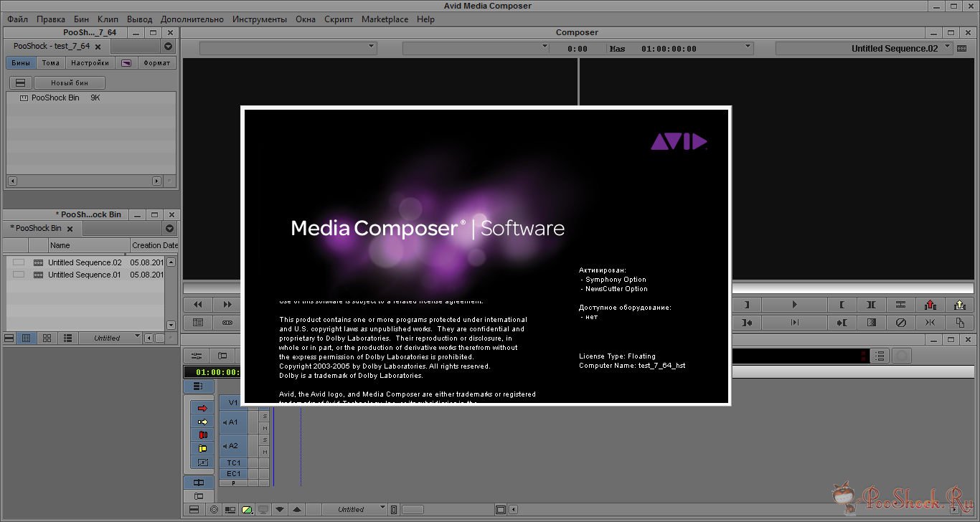Click the Step Out up-arrow on timeline bottom bar

coord(297,510)
